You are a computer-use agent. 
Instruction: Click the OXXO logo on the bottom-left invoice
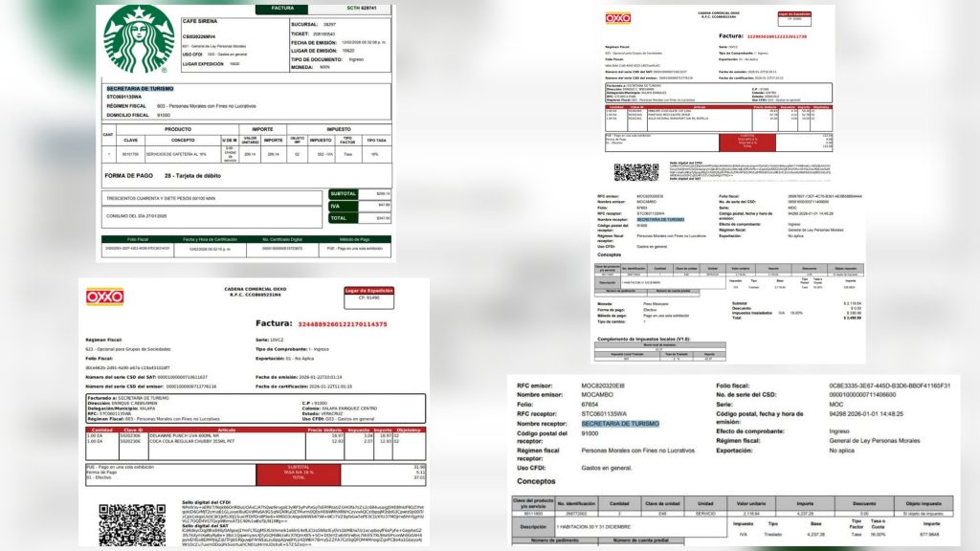pyautogui.click(x=104, y=297)
